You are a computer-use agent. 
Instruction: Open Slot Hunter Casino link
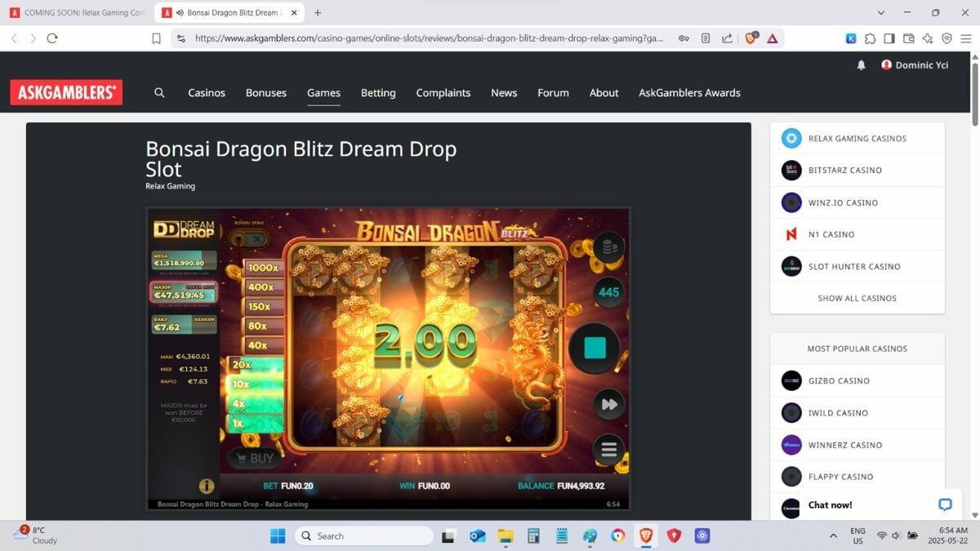[x=857, y=266]
